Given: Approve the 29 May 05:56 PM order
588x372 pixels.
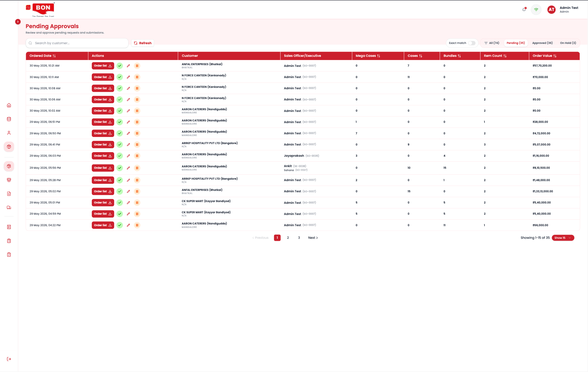Looking at the screenshot, I should pos(120,168).
